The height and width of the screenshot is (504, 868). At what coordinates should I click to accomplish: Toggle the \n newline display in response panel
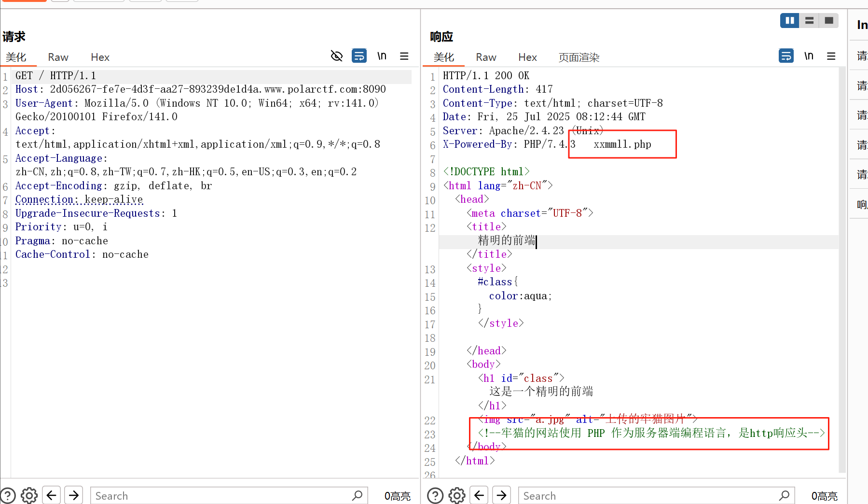[x=809, y=56]
